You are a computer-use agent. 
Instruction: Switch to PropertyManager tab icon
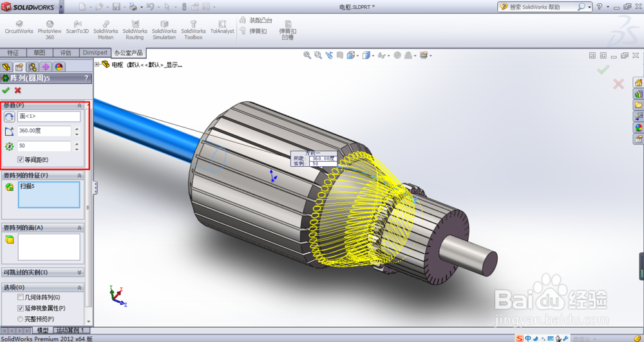click(19, 67)
